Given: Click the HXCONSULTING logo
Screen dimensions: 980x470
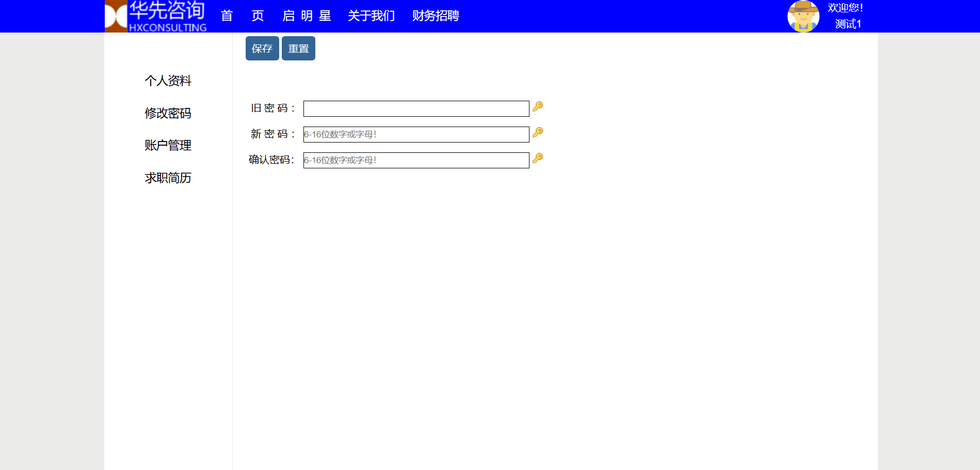Looking at the screenshot, I should coord(156,17).
